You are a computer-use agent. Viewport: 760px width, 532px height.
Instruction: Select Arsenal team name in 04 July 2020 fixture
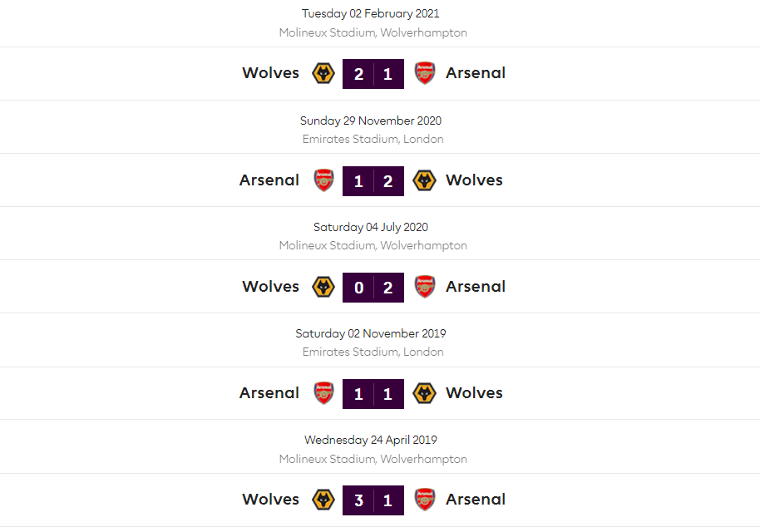[x=476, y=287]
